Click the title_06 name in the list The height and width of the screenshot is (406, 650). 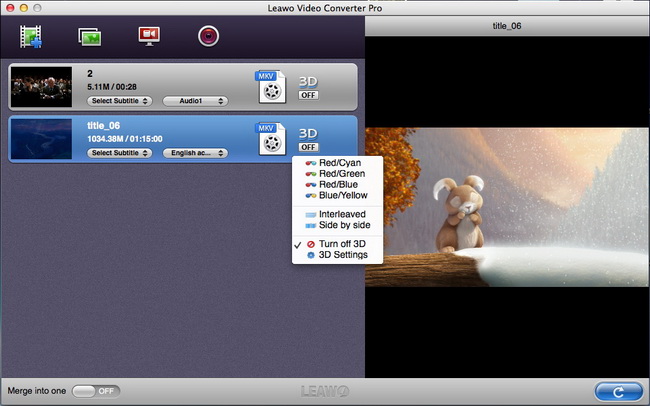tap(103, 126)
